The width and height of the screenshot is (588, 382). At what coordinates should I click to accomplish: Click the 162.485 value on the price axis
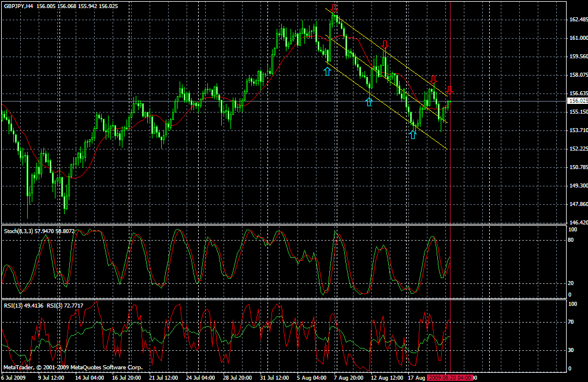575,18
